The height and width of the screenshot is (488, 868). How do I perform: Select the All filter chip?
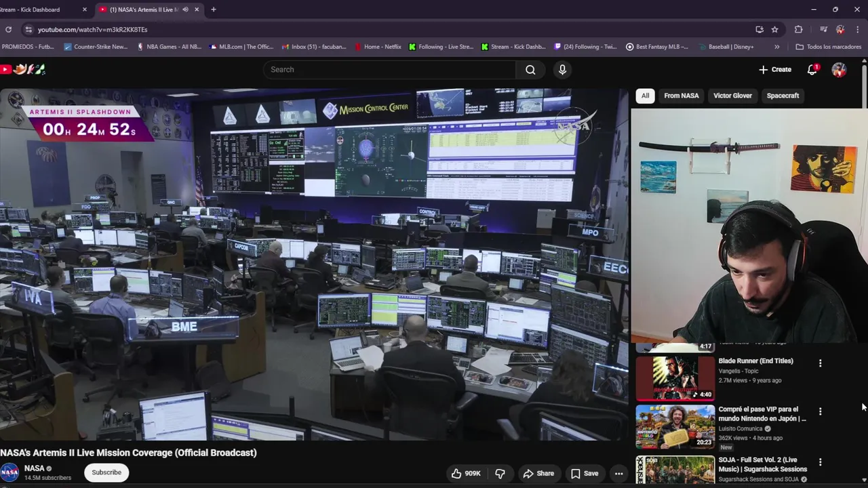click(x=645, y=96)
